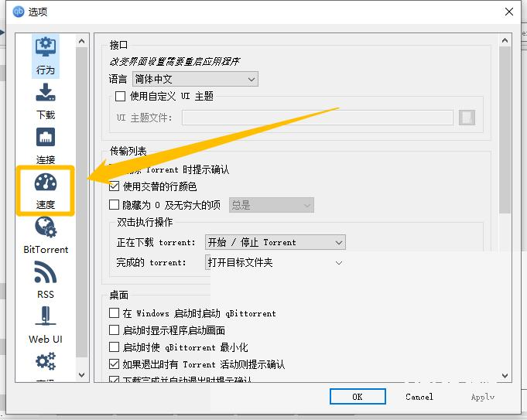Screen dimensions: 527x420
Task: Click the settings pane vertical scrollbar thumb
Action: point(505,130)
